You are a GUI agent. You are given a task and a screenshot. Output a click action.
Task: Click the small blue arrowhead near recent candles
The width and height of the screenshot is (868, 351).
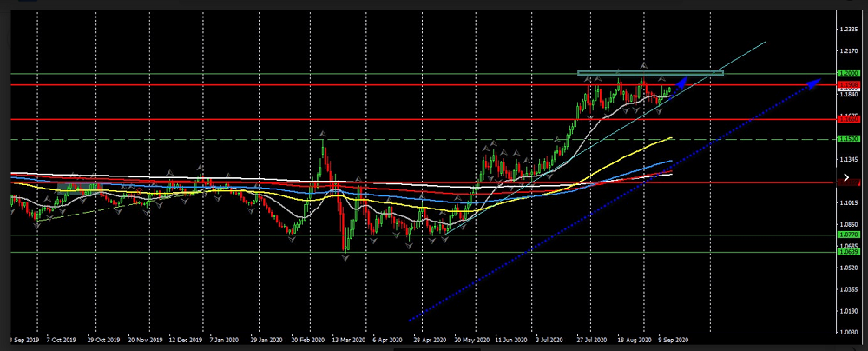pos(681,83)
